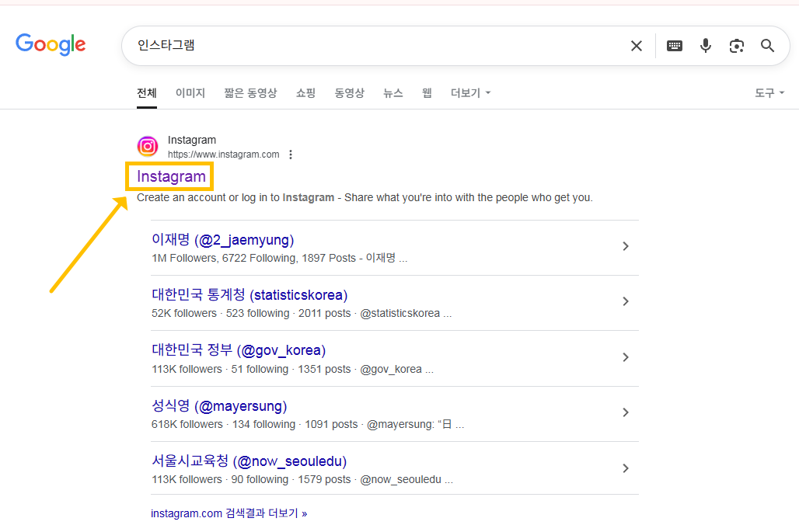Image resolution: width=799 pixels, height=532 pixels.
Task: Click '1M Followers, 6722 Following' snippet
Action: (279, 258)
